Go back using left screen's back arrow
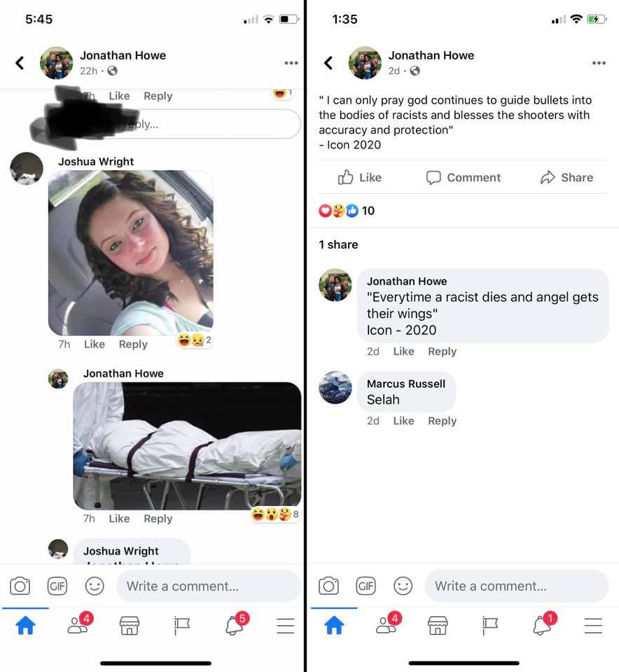Image resolution: width=619 pixels, height=672 pixels. pyautogui.click(x=20, y=63)
